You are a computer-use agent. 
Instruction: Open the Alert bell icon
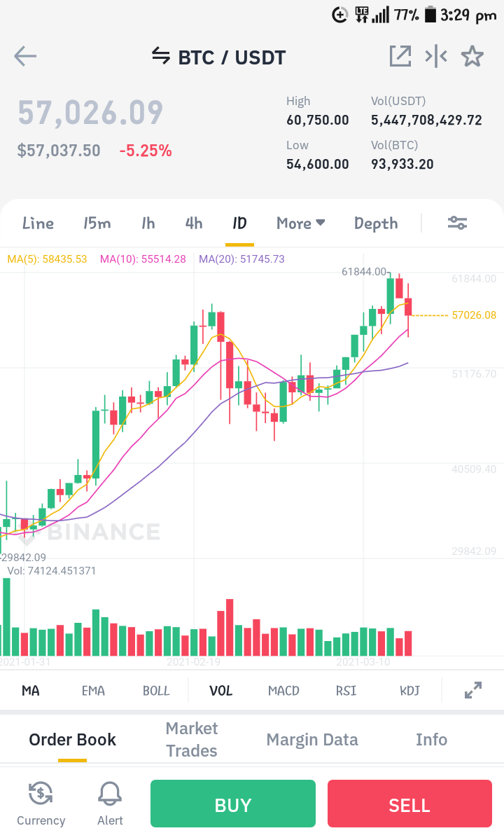coord(110,793)
